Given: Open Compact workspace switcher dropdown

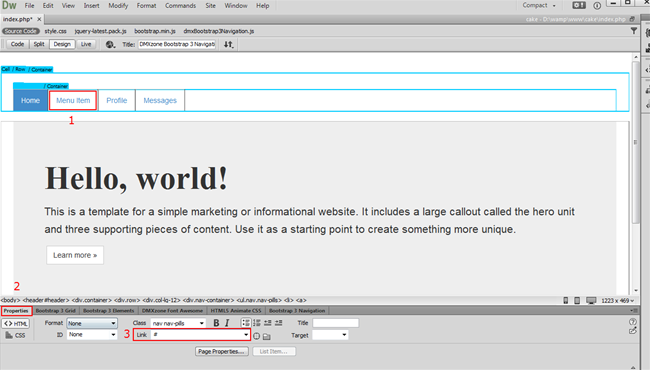Looking at the screenshot, I should point(539,5).
